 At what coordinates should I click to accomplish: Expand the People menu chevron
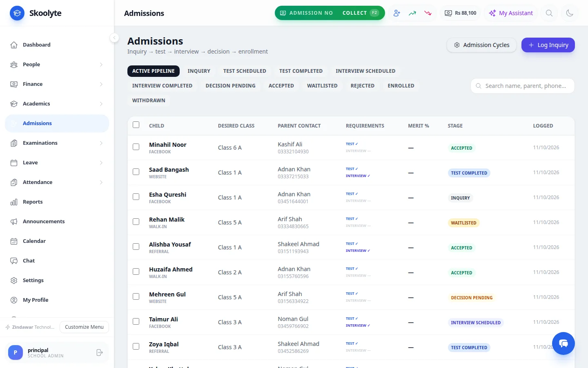coord(101,65)
